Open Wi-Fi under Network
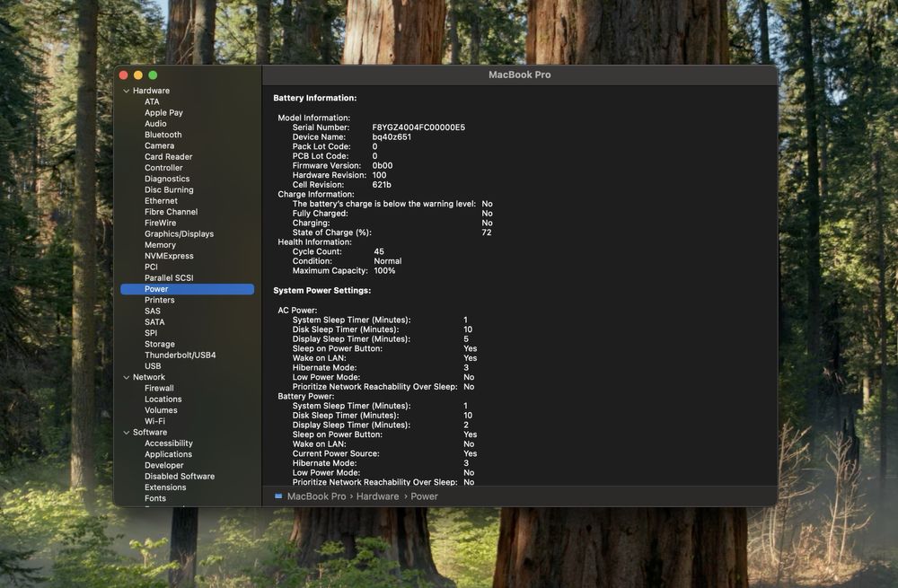 [x=154, y=421]
